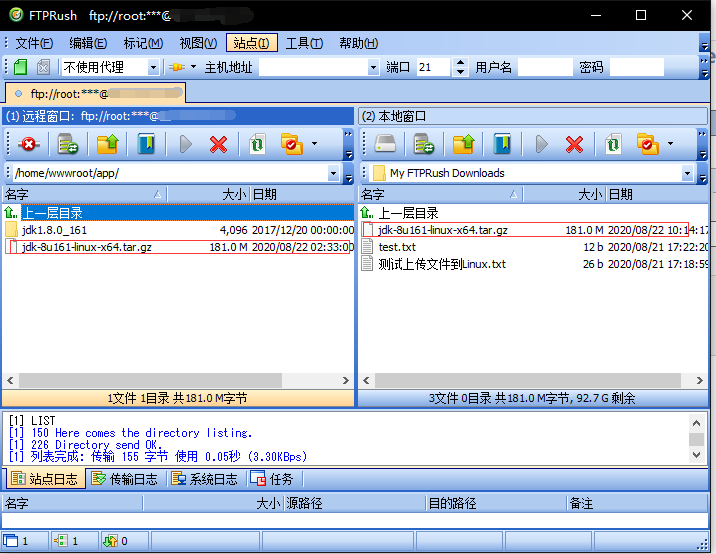Decrease the port number with down stepper

click(461, 72)
